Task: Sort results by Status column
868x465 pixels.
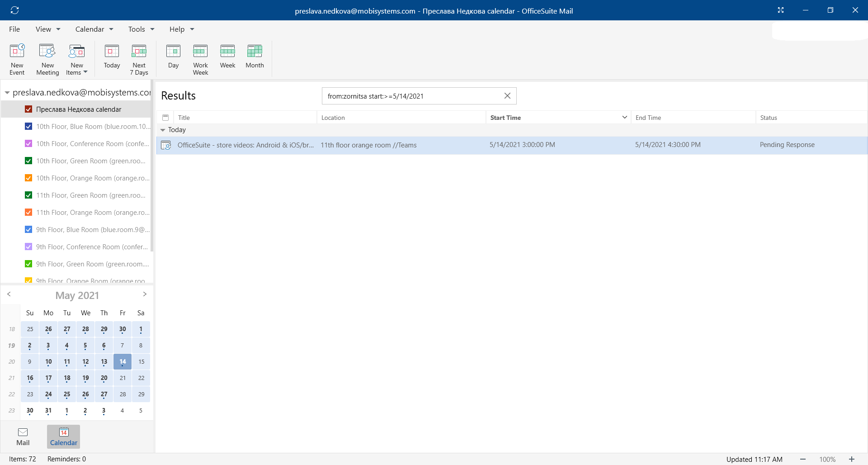Action: 811,118
